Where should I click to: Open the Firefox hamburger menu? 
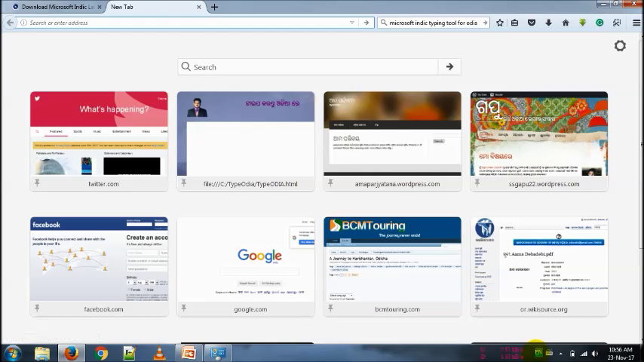click(x=636, y=23)
